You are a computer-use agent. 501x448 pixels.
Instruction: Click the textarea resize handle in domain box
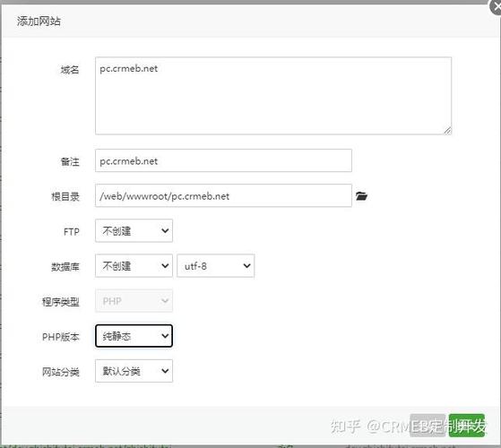[447, 131]
